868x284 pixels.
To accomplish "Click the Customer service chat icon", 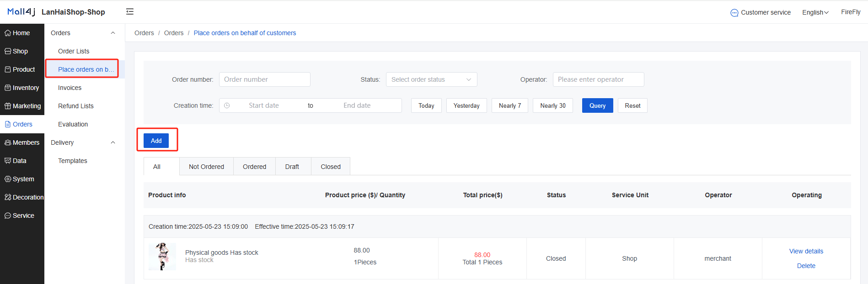I will tap(734, 13).
